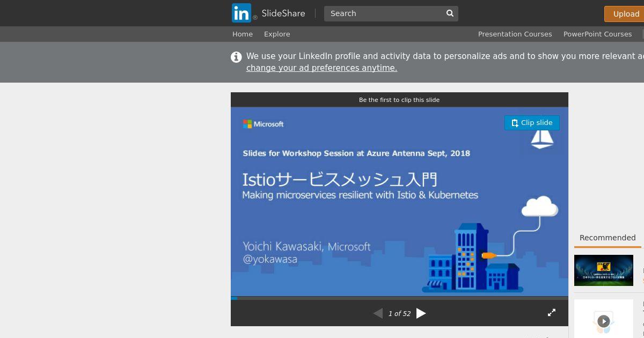Image resolution: width=644 pixels, height=338 pixels.
Task: Advance to next slide arrow
Action: click(x=421, y=313)
